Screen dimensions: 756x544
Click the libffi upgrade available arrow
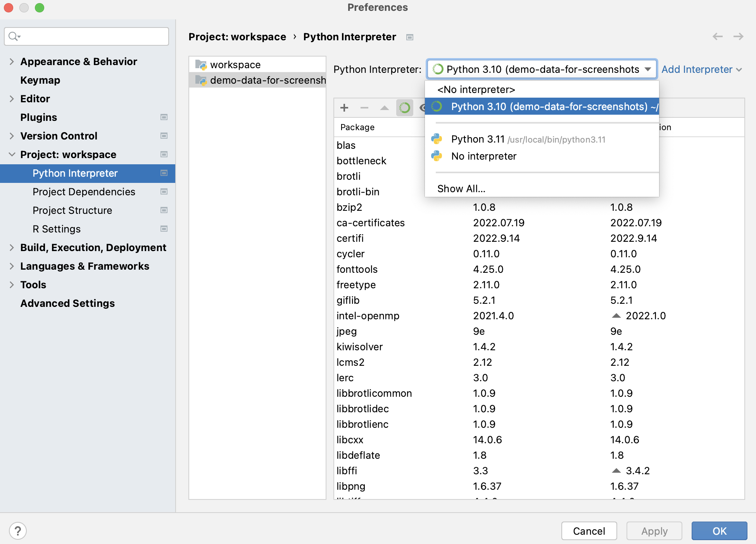pyautogui.click(x=616, y=471)
